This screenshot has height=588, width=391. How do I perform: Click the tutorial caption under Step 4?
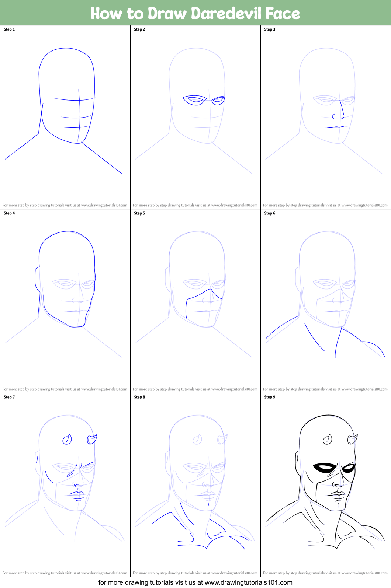tap(65, 389)
